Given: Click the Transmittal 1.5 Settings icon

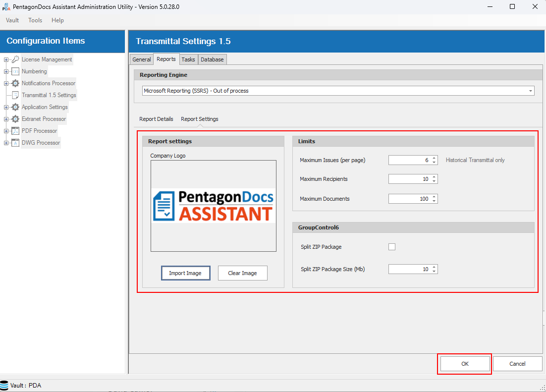Looking at the screenshot, I should pyautogui.click(x=15, y=95).
